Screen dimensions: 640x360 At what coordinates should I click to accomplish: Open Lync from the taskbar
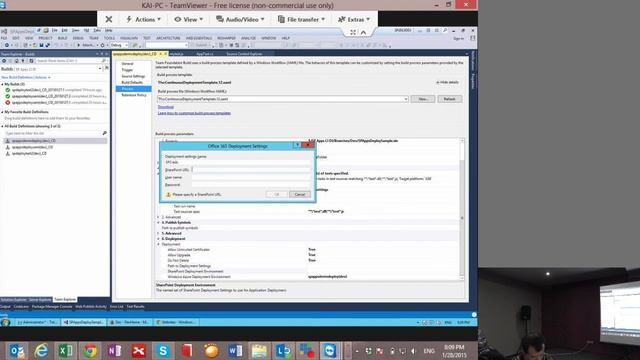point(283,351)
